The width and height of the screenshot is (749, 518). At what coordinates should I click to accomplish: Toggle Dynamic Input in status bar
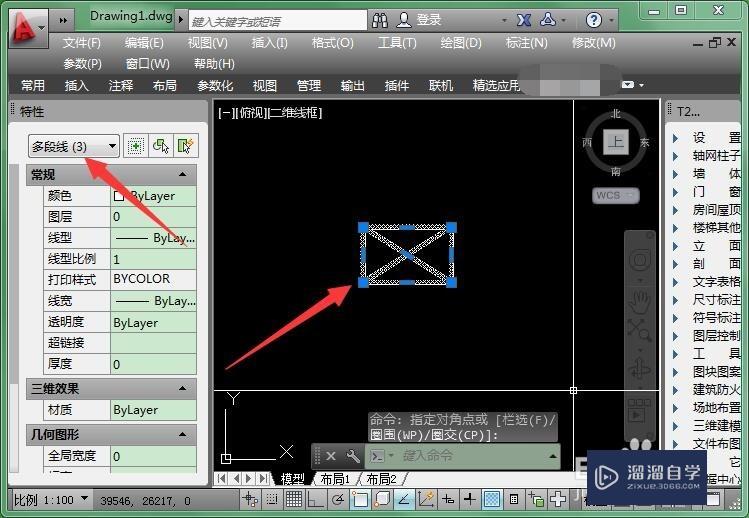click(448, 500)
